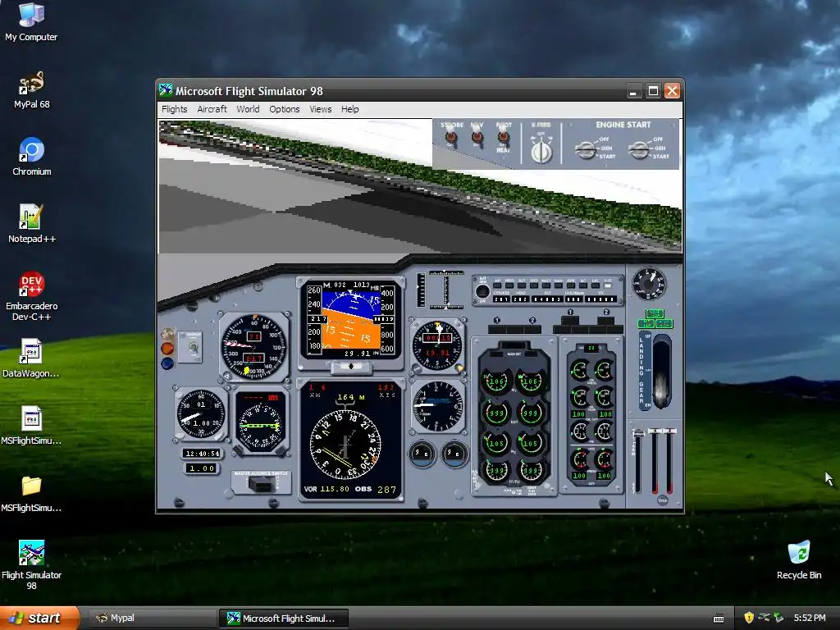
Task: Open the Aircraft menu
Action: [x=212, y=109]
